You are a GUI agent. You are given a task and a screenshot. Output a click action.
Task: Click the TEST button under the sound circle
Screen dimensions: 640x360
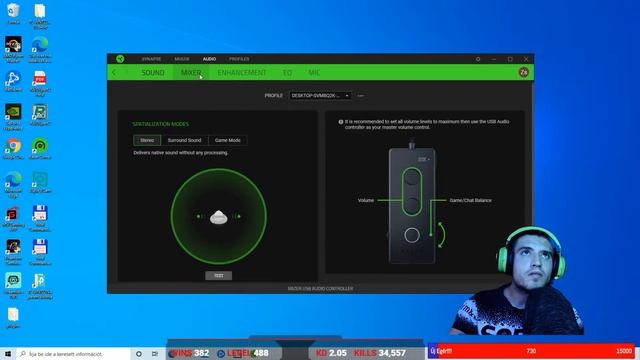(219, 276)
